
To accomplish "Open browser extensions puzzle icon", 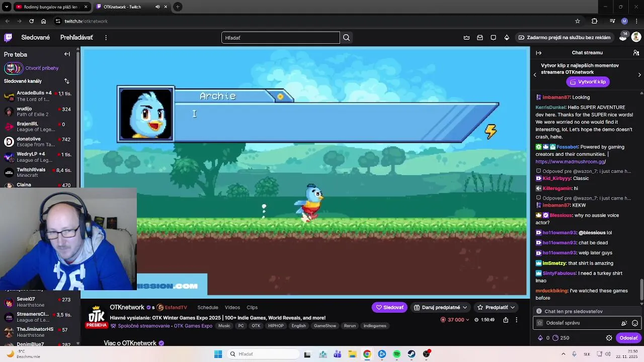I will [x=595, y=21].
